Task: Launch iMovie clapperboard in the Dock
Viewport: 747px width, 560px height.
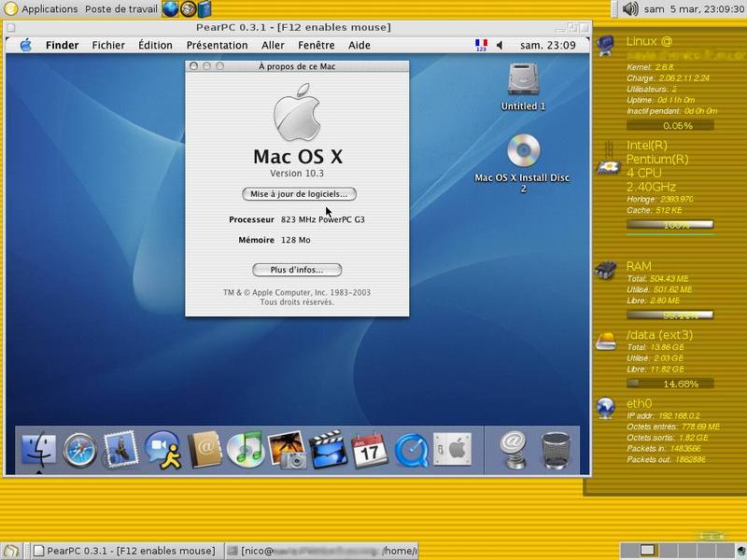Action: [x=328, y=450]
